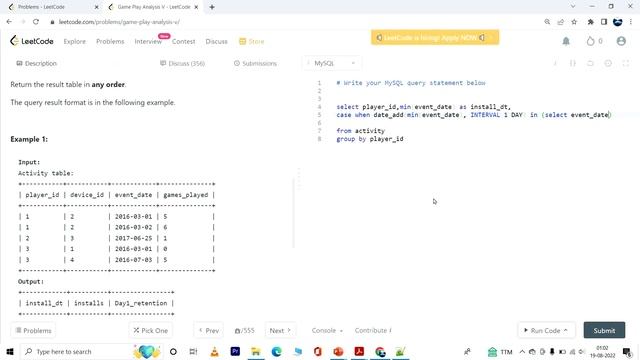Open Task View on taskbar

coord(193,351)
